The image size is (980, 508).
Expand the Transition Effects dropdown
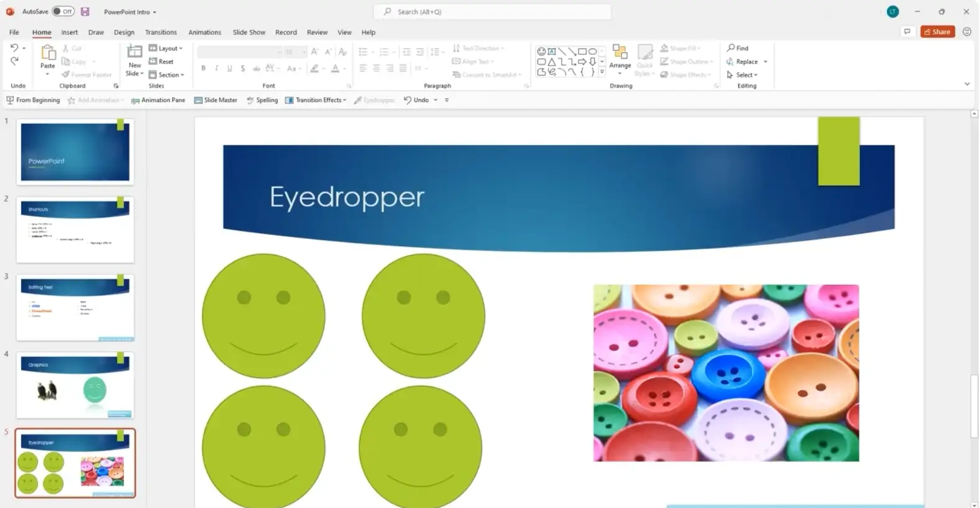[x=316, y=100]
